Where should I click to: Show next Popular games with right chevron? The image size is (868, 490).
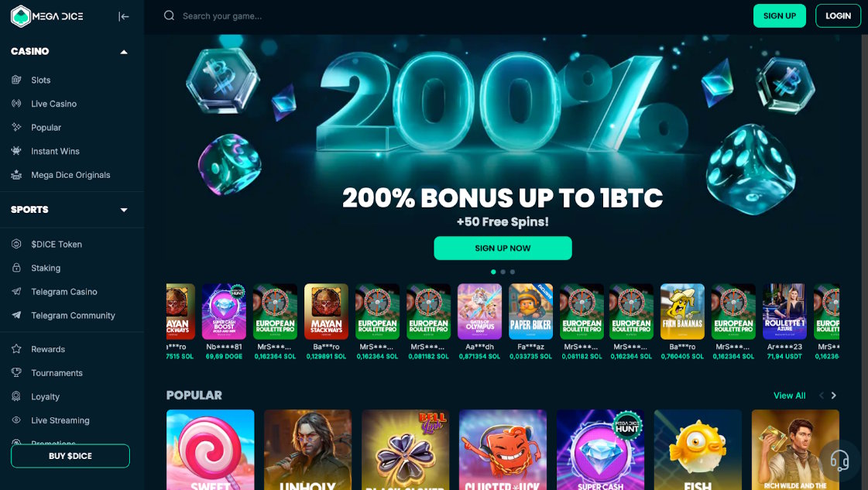click(834, 396)
